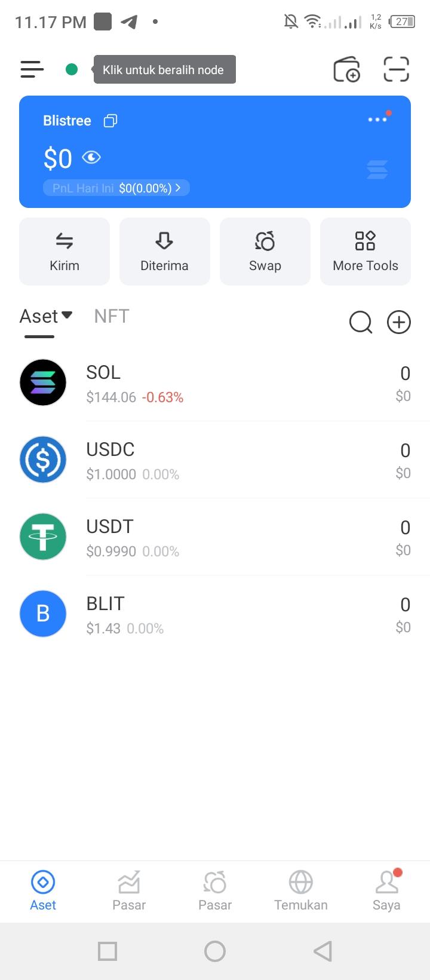The width and height of the screenshot is (430, 980).
Task: Switch to the NFT tab
Action: click(112, 316)
